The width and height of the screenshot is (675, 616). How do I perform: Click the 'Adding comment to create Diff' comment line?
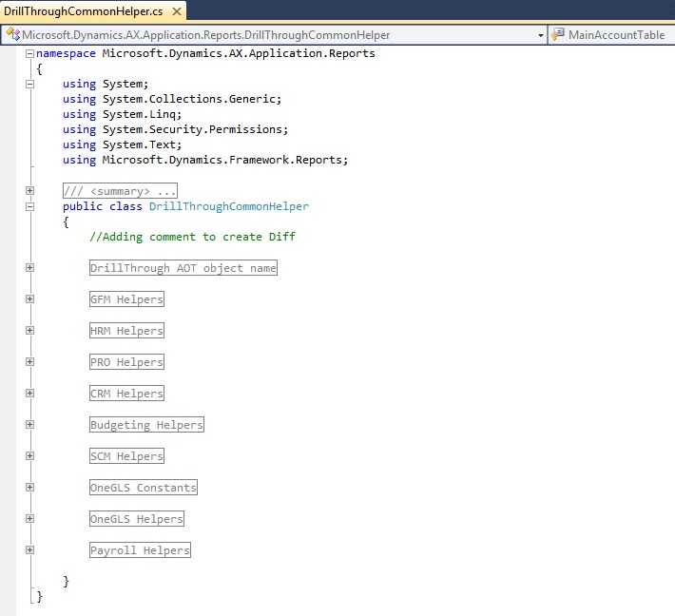192,237
